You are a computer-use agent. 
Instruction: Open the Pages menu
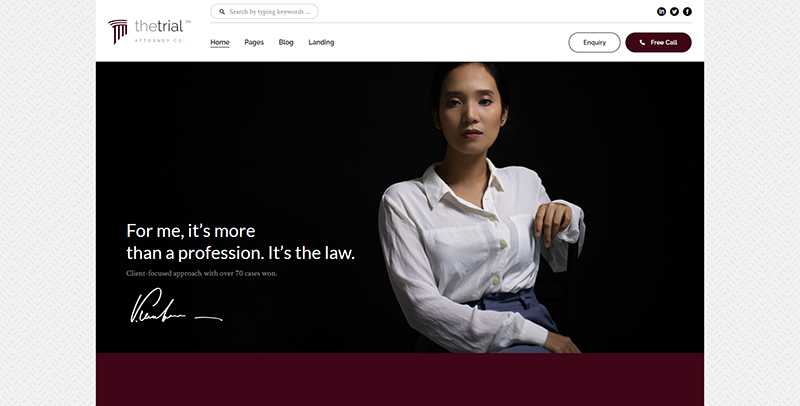pos(254,42)
